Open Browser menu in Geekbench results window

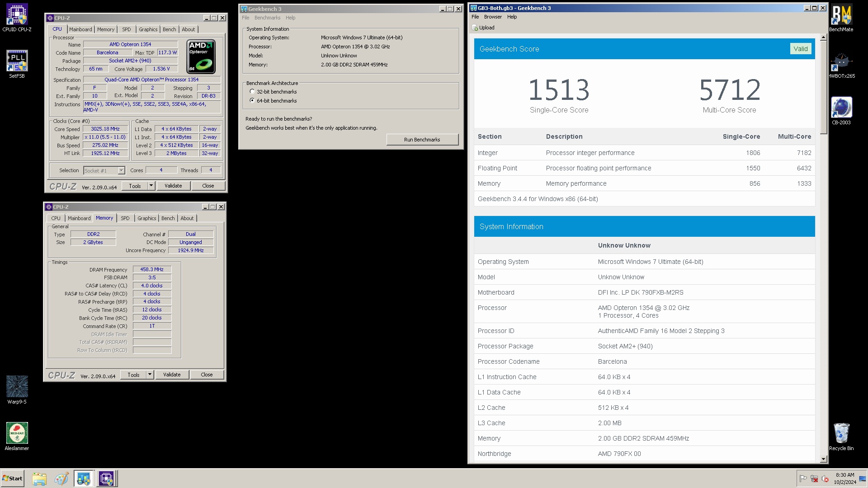[x=493, y=17]
